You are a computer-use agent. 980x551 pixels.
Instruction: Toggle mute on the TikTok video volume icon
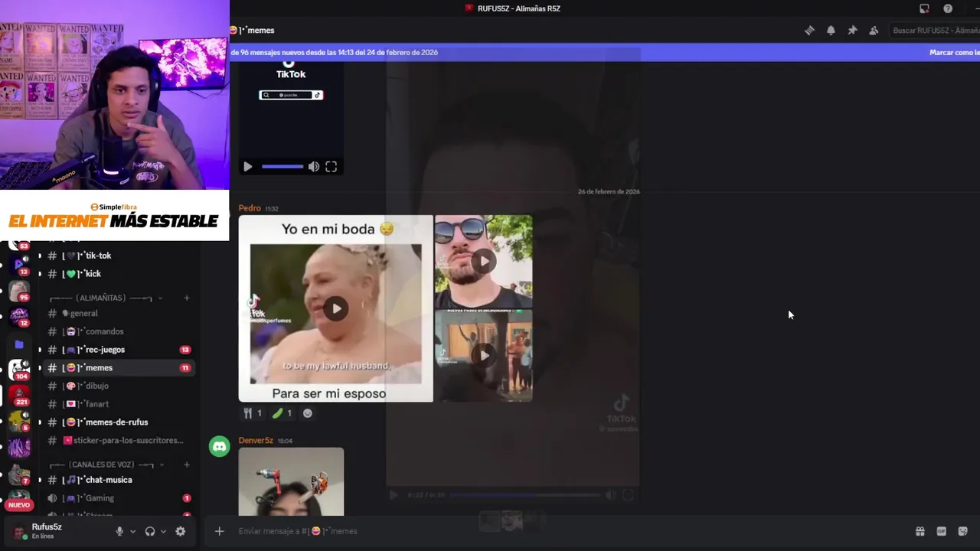(313, 167)
